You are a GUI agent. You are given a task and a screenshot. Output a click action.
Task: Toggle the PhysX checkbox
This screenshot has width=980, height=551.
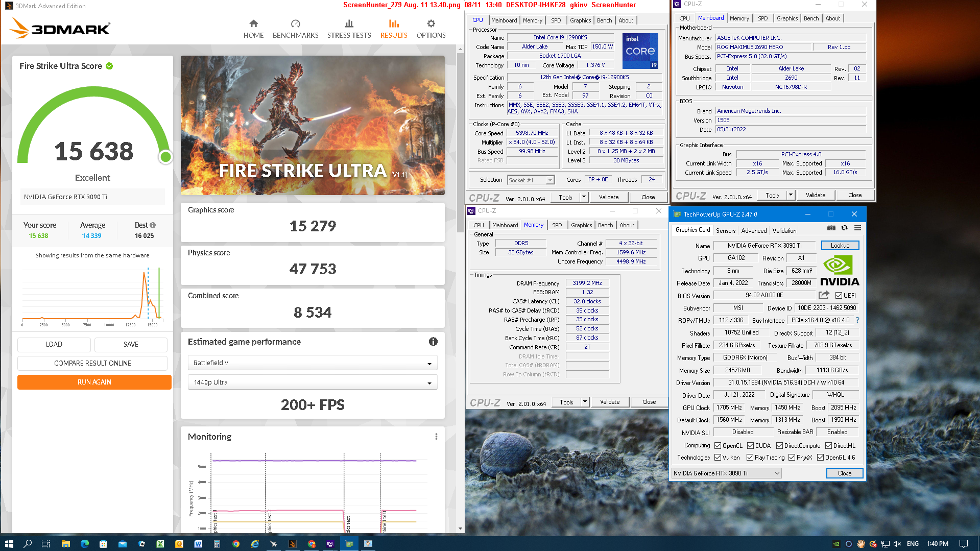coord(792,458)
